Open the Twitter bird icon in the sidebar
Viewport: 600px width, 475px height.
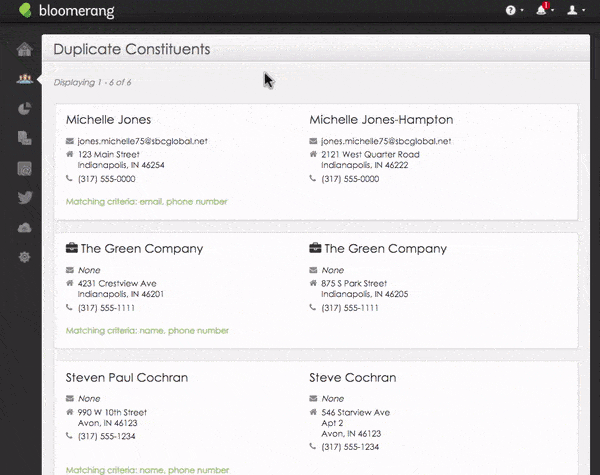24,198
